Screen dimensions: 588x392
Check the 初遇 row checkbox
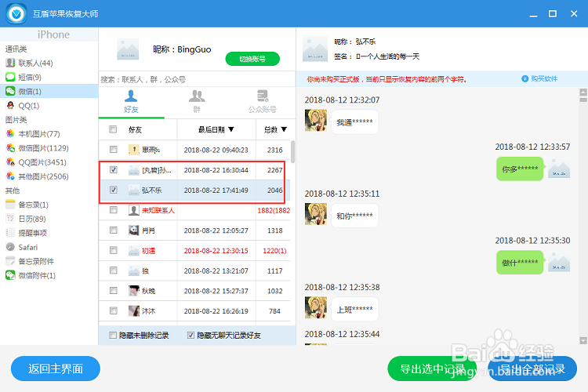pos(113,250)
